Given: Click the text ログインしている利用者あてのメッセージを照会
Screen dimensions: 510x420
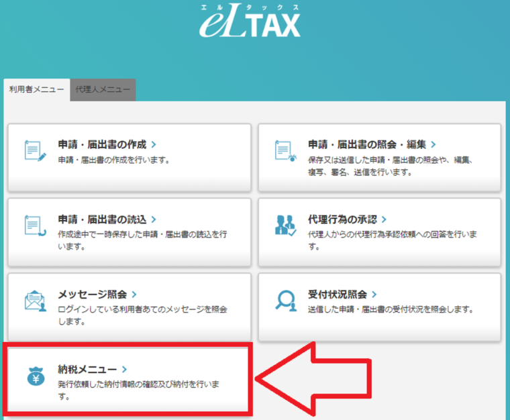Looking at the screenshot, I should [142, 309].
